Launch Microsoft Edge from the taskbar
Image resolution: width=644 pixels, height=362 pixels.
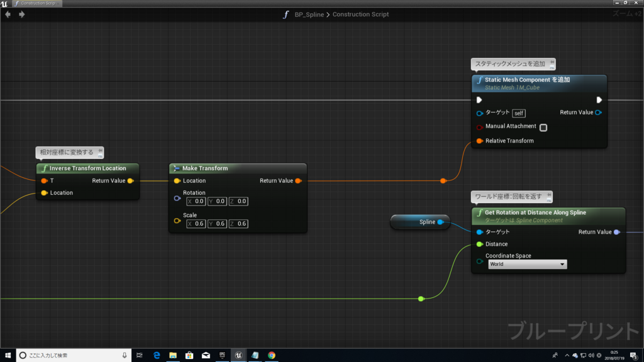(x=157, y=356)
